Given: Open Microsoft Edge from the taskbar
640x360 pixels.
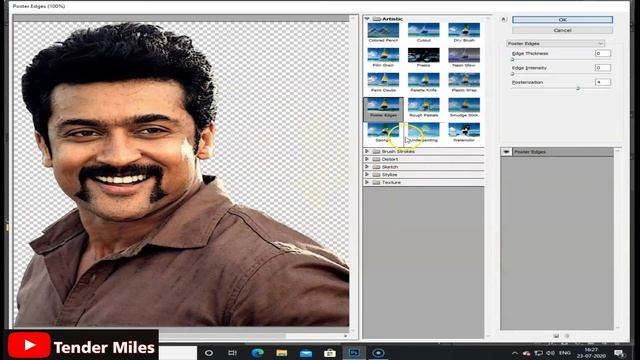Looking at the screenshot, I should 257,353.
